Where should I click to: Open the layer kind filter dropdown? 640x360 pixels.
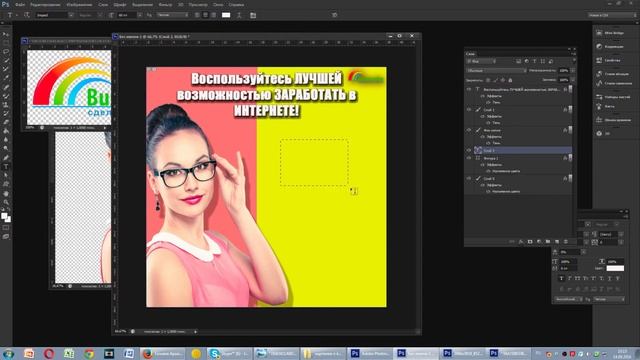click(481, 61)
